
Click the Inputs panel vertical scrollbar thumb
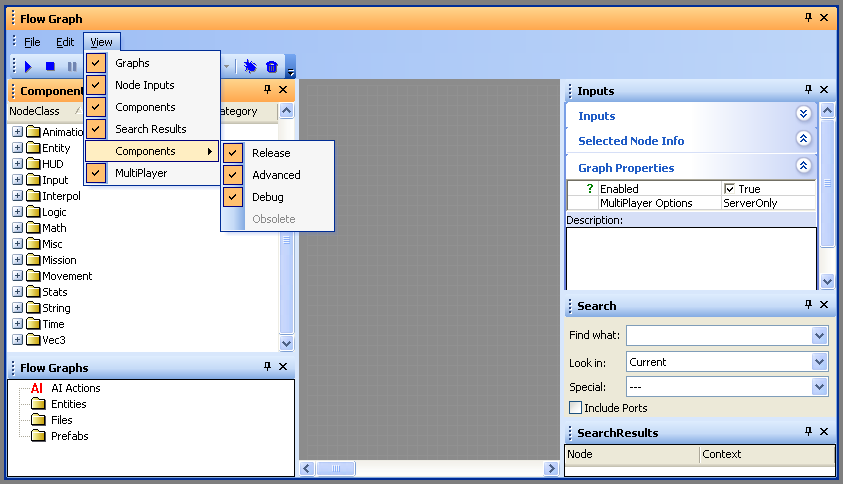pos(827,183)
